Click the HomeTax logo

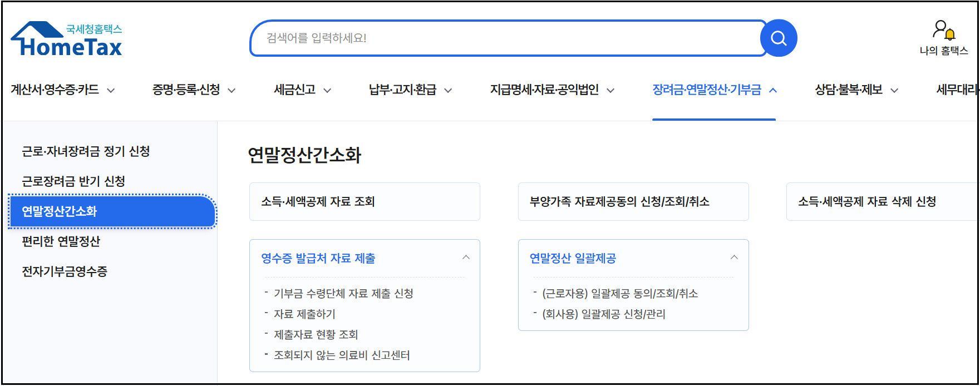click(66, 39)
